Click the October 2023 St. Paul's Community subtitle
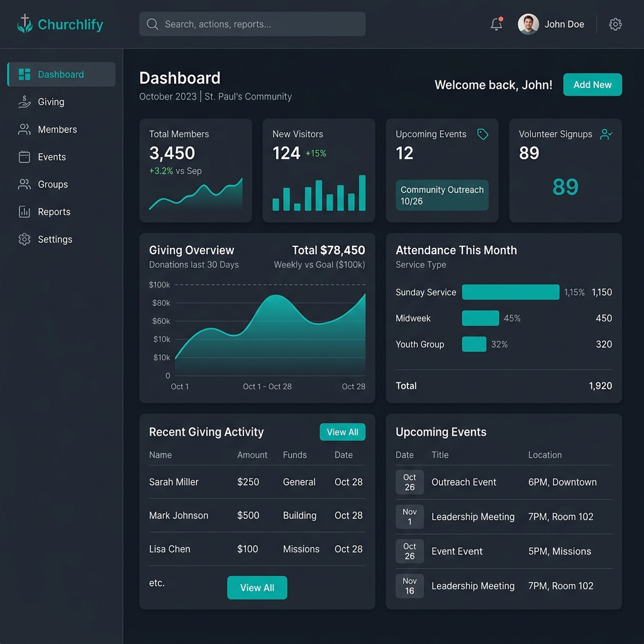The image size is (644, 644). [216, 96]
